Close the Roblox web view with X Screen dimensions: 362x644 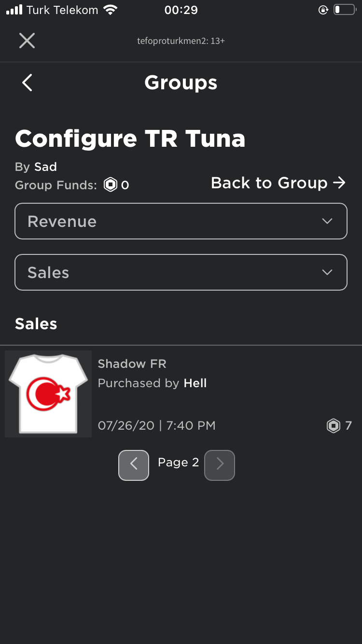tap(27, 41)
